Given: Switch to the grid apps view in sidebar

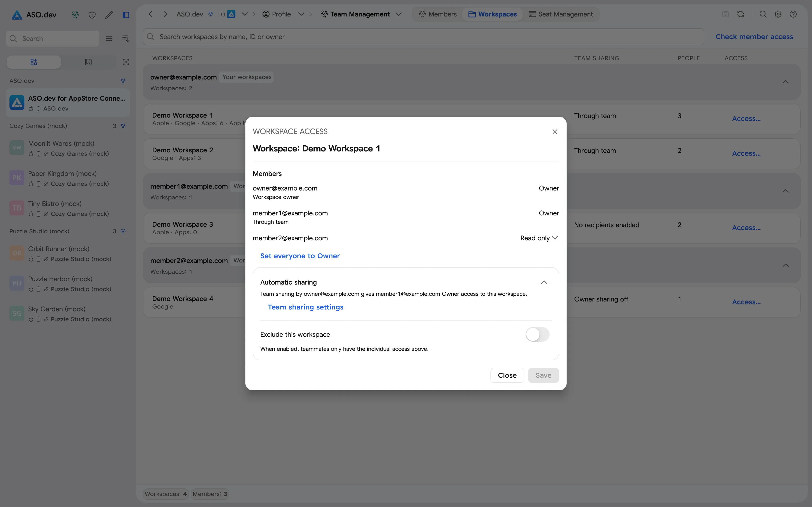Looking at the screenshot, I should coord(34,62).
